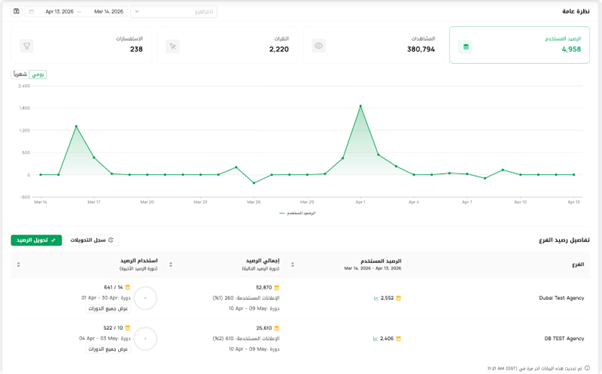
Task: Click the green coin icon in الرصيد المستخدم card
Action: (x=465, y=47)
